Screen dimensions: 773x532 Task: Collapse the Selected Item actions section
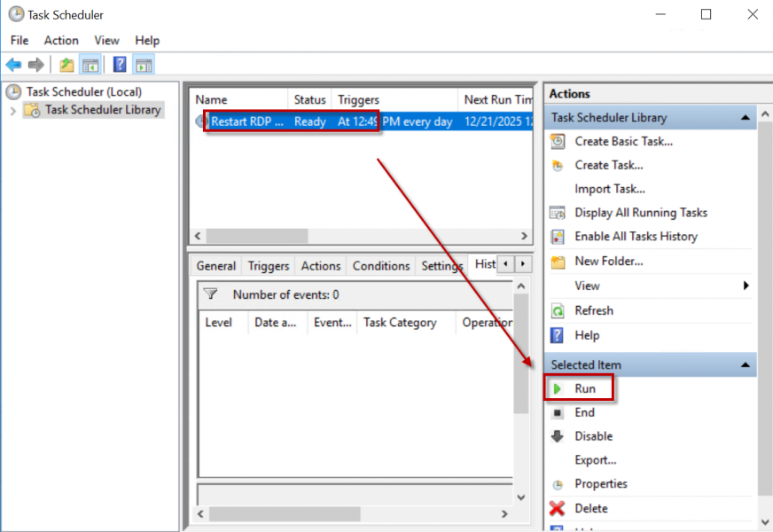(746, 364)
